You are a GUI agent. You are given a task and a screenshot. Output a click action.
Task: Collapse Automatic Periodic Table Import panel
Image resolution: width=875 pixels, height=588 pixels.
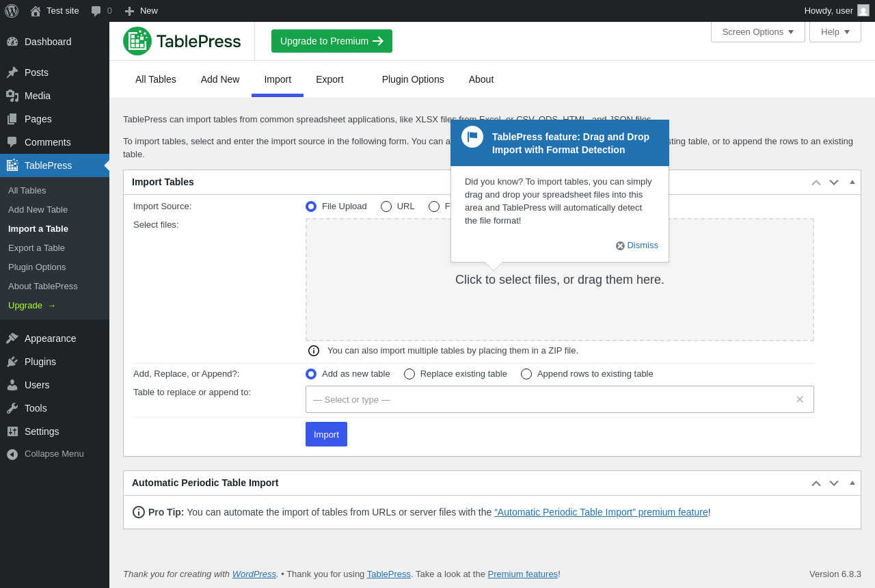(x=852, y=483)
